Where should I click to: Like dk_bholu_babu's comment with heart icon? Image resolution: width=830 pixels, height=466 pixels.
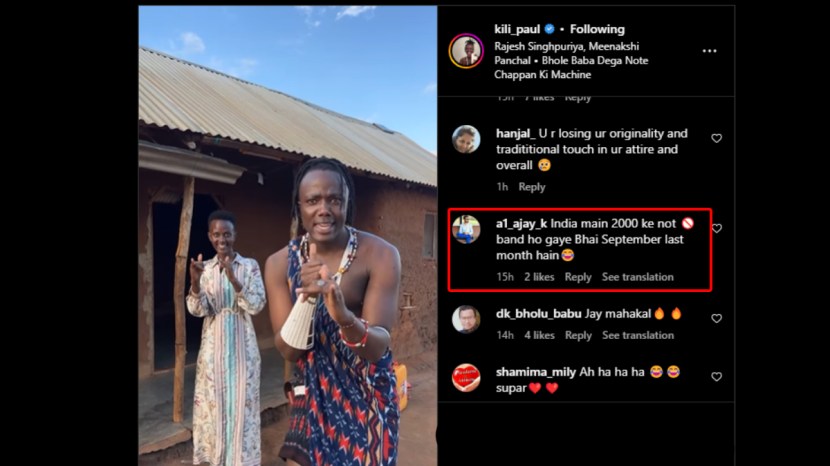[716, 318]
